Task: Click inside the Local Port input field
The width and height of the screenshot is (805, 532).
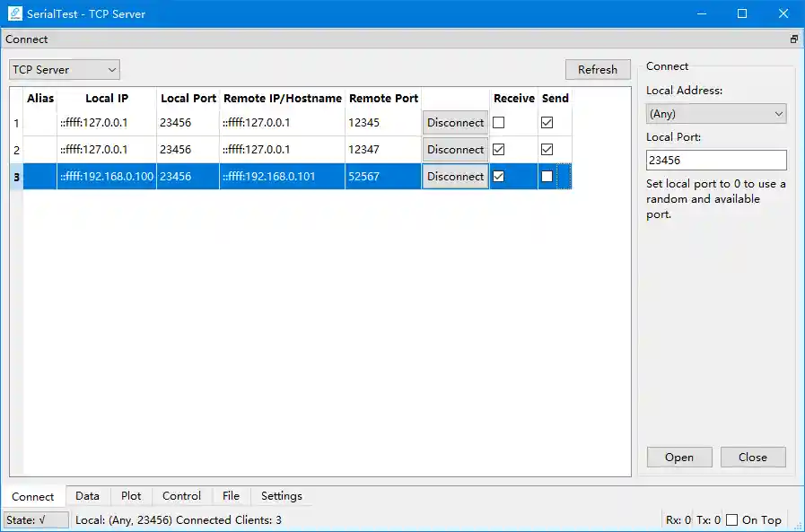Action: coord(715,159)
